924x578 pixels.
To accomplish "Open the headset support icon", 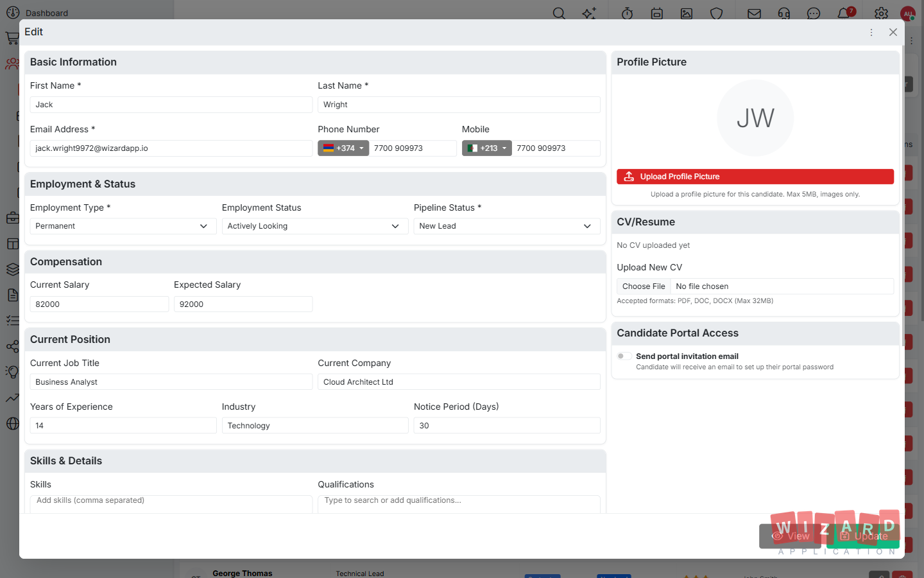I will tap(784, 13).
